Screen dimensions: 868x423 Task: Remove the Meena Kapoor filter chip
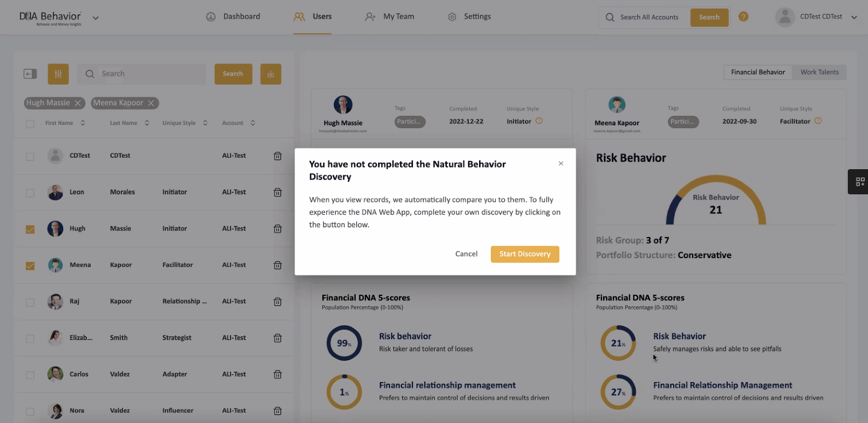click(x=151, y=103)
